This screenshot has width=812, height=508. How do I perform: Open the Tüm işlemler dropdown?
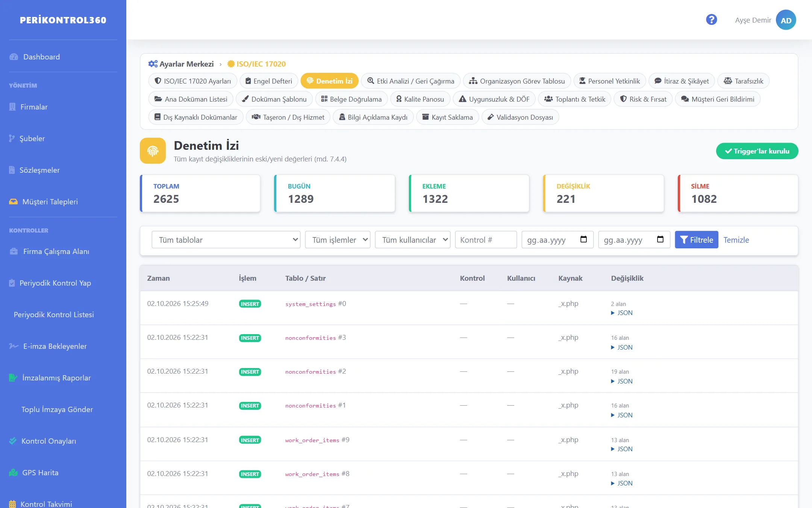click(x=338, y=240)
